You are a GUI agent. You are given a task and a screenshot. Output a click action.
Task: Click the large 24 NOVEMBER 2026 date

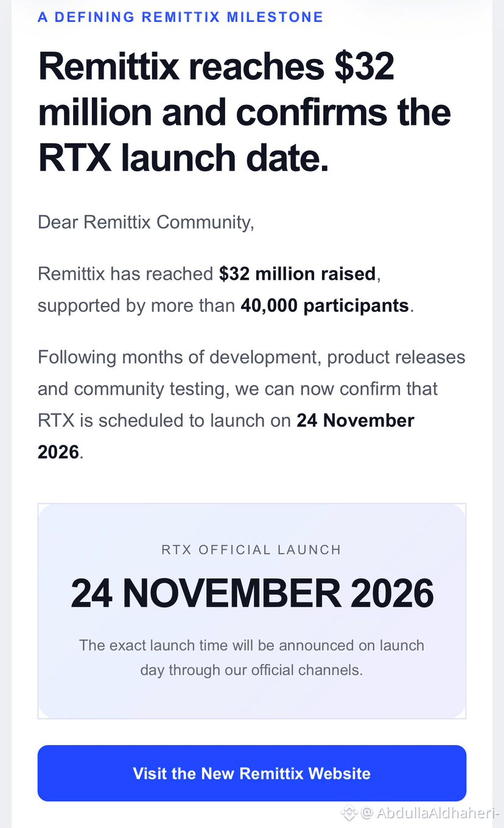252,593
